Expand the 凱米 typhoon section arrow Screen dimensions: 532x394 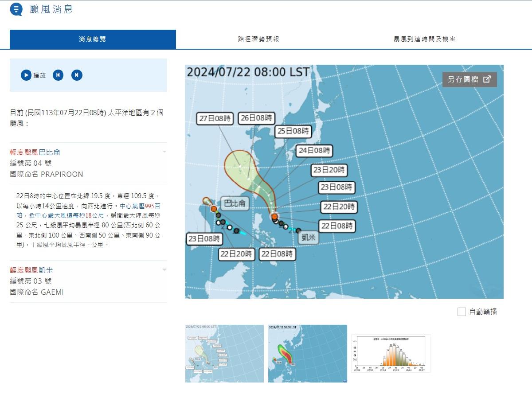164,269
